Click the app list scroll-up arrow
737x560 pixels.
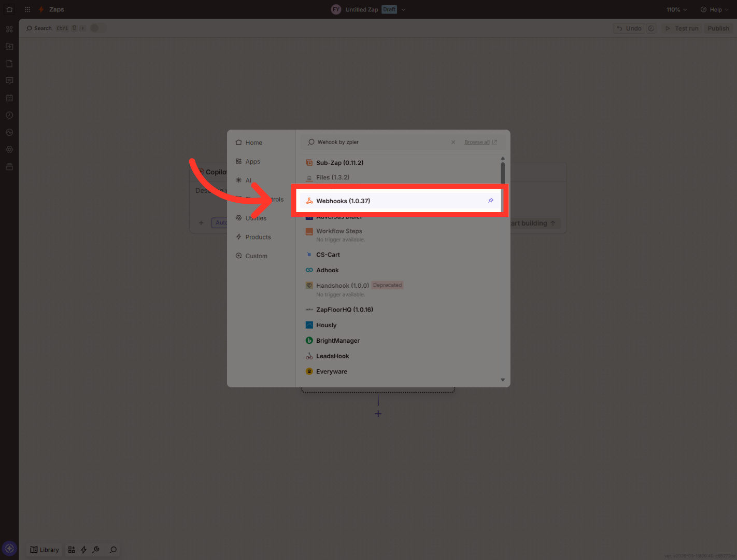coord(503,158)
